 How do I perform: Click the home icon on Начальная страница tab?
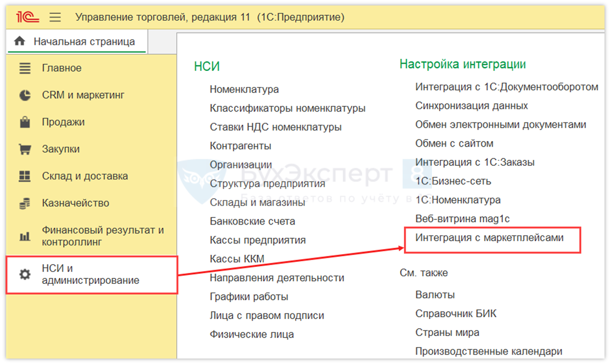point(19,41)
